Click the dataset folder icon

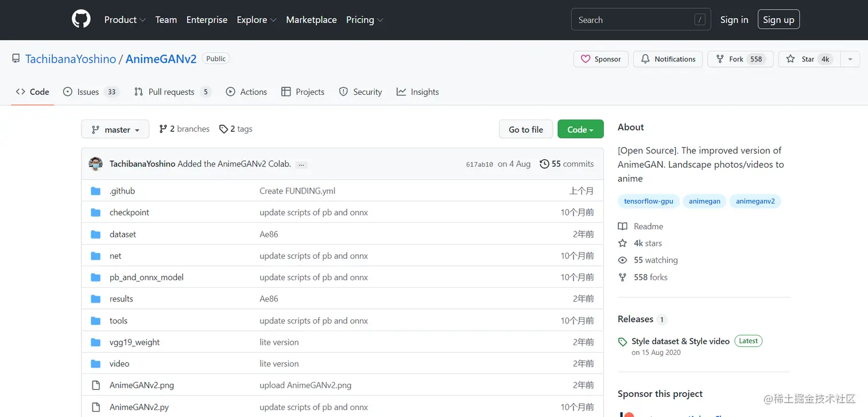click(x=96, y=234)
